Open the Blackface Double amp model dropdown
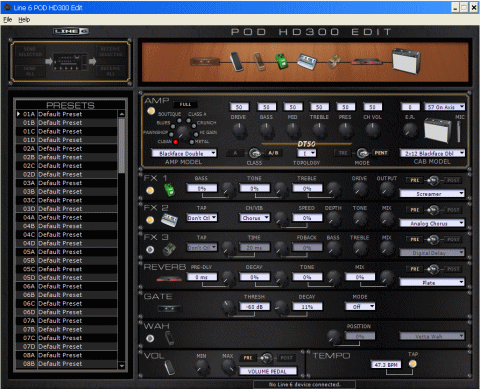 click(x=184, y=153)
